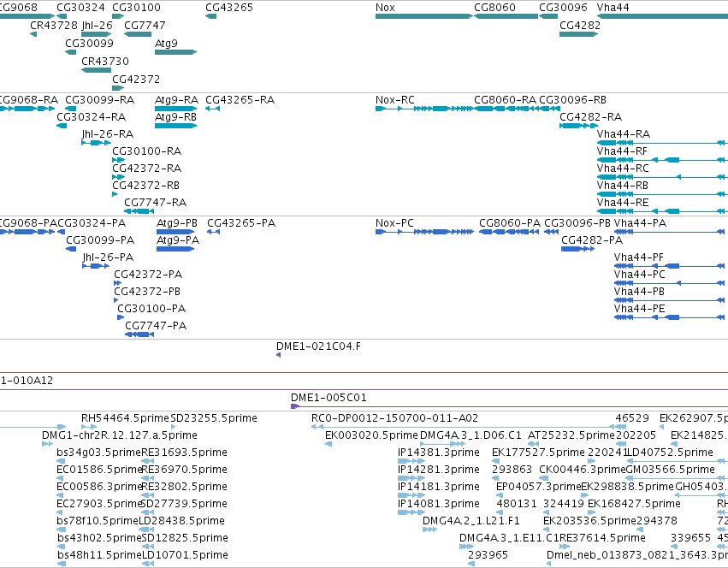Select the SD12825.5prime EST label
This screenshot has height=568, width=728.
(184, 538)
